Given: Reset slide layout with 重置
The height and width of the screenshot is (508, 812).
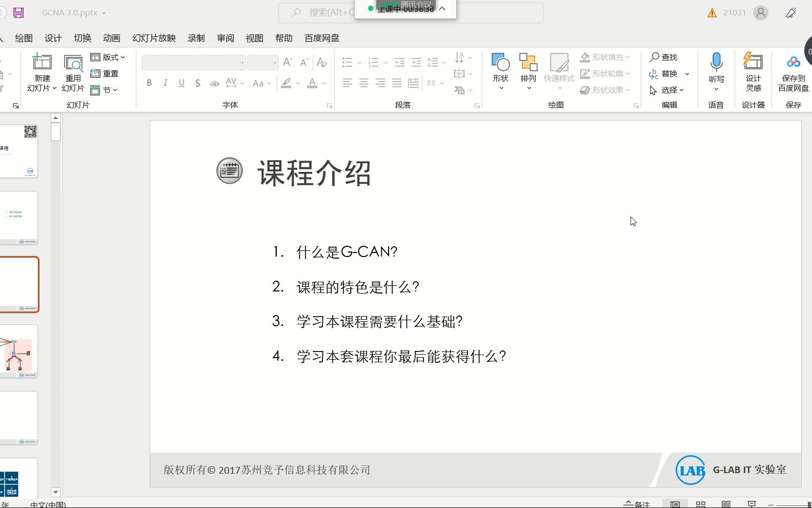Looking at the screenshot, I should point(105,73).
